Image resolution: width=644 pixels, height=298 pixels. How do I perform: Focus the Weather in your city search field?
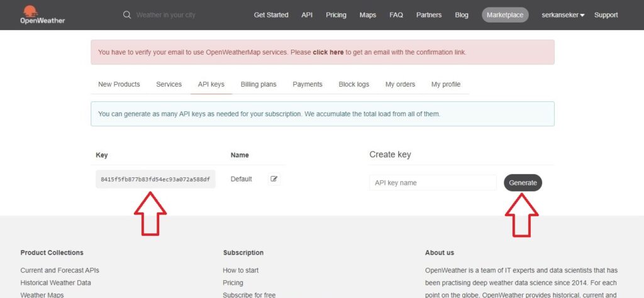(x=165, y=15)
